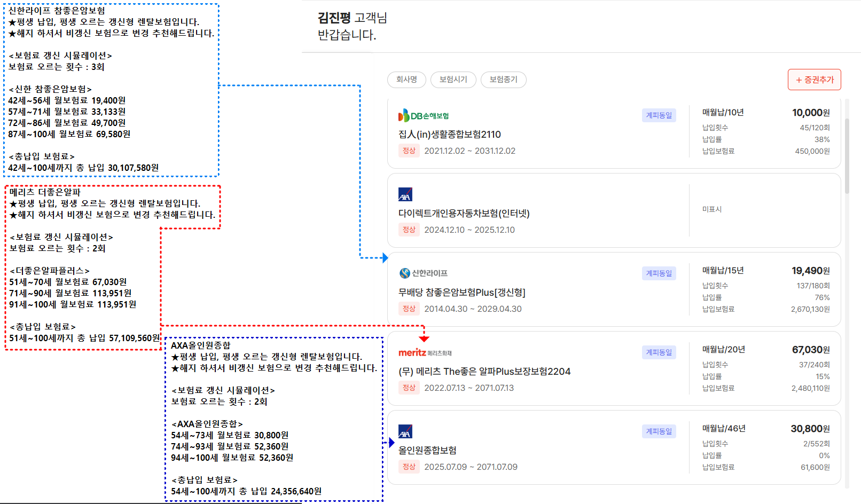Image resolution: width=861 pixels, height=504 pixels.
Task: Click 정상 status tag on 메리츠 The좋은 알파Plus
Action: [409, 388]
